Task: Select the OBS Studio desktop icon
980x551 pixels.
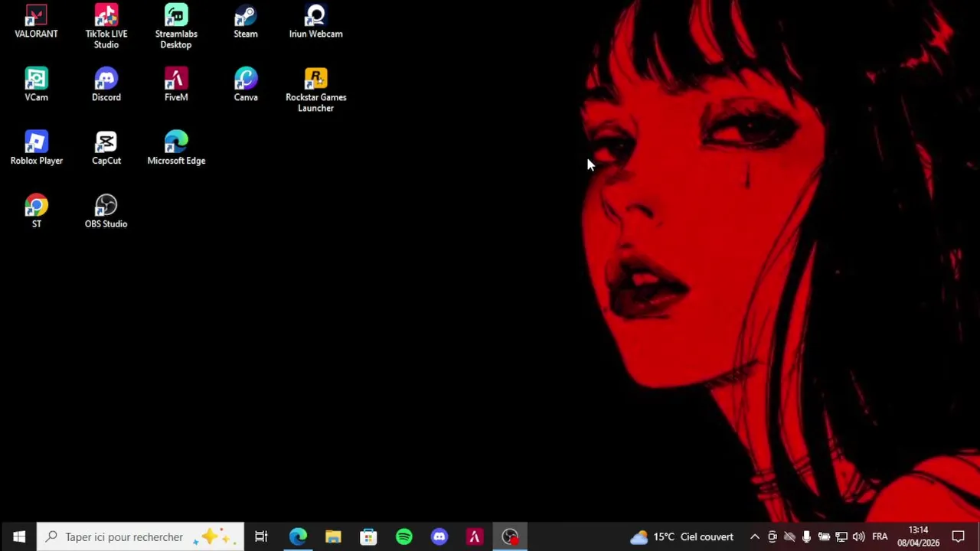Action: (x=106, y=212)
